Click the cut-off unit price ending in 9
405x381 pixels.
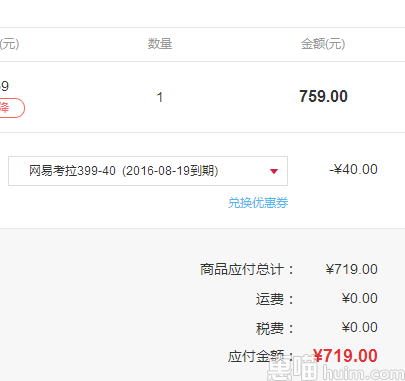point(5,86)
